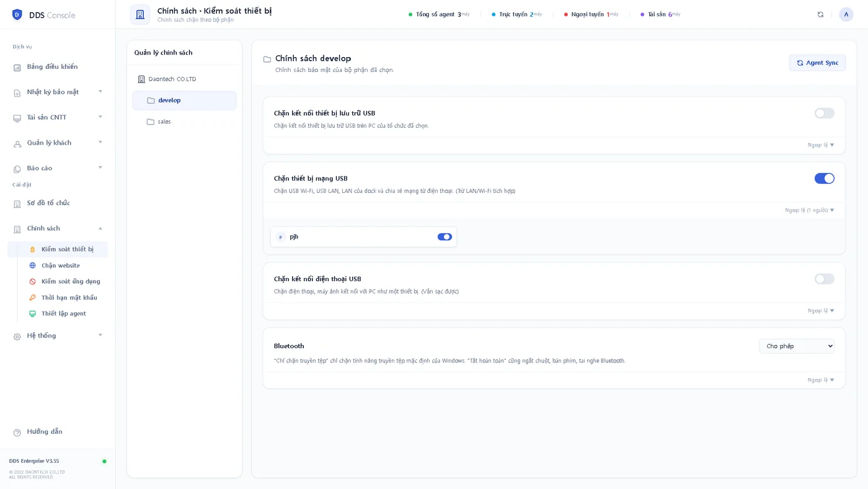The width and height of the screenshot is (868, 489).
Task: Click the Báo cáo copy icon
Action: click(17, 169)
